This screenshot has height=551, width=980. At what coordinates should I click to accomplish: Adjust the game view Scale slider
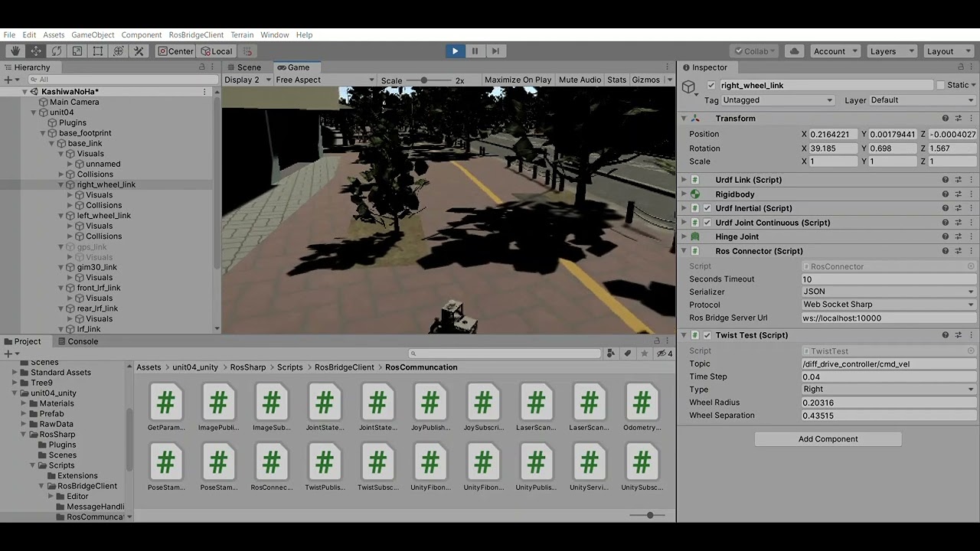pyautogui.click(x=424, y=80)
